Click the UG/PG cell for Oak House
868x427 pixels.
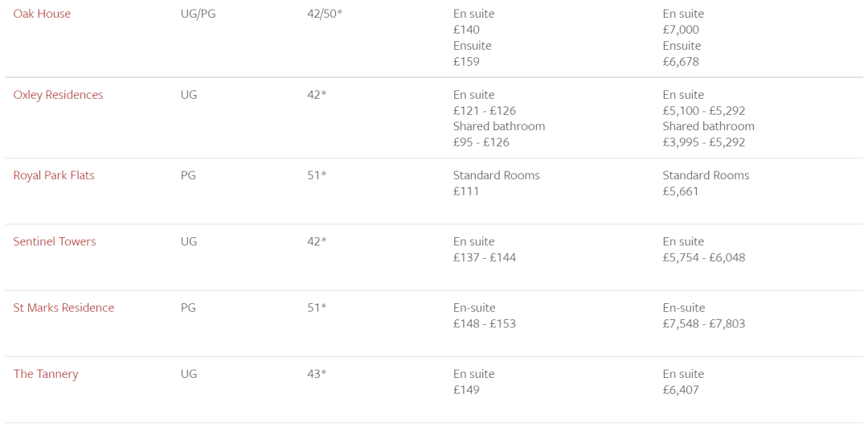[x=198, y=14]
